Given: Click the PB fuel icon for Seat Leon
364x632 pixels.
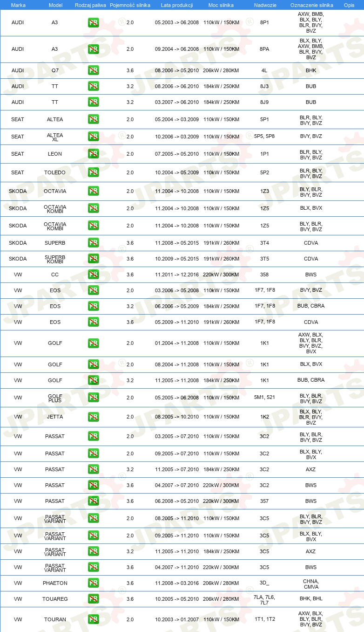Looking at the screenshot, I should [93, 154].
